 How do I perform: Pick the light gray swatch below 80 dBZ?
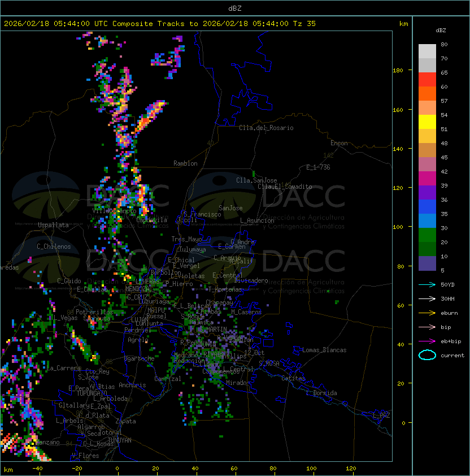tap(427, 51)
